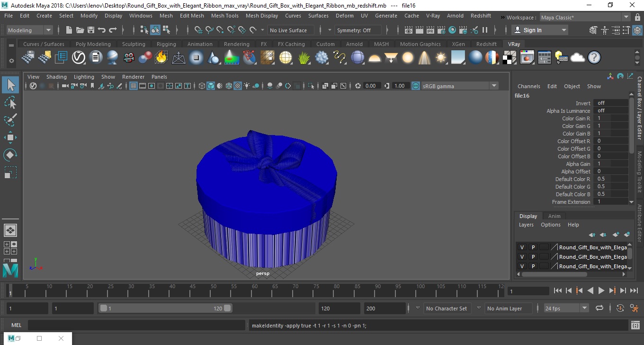Image resolution: width=644 pixels, height=345 pixels.
Task: Open the Workspace Maya Classic dropdown
Action: pyautogui.click(x=585, y=18)
